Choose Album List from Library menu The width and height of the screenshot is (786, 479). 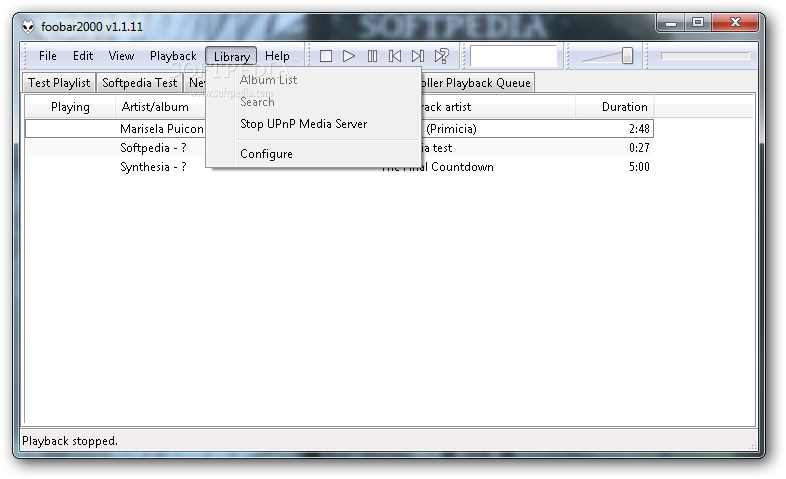pos(268,80)
